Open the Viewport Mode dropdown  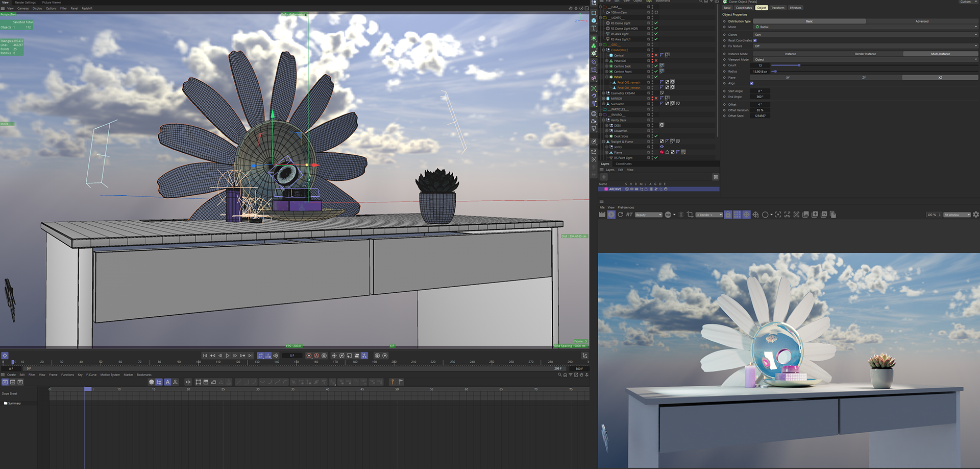point(866,59)
